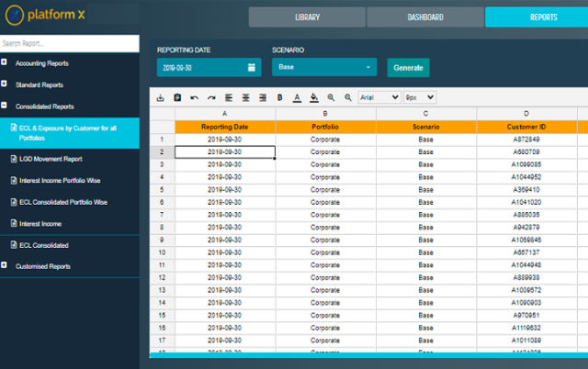Click the download/export icon in spreadsheet toolbar

point(161,97)
